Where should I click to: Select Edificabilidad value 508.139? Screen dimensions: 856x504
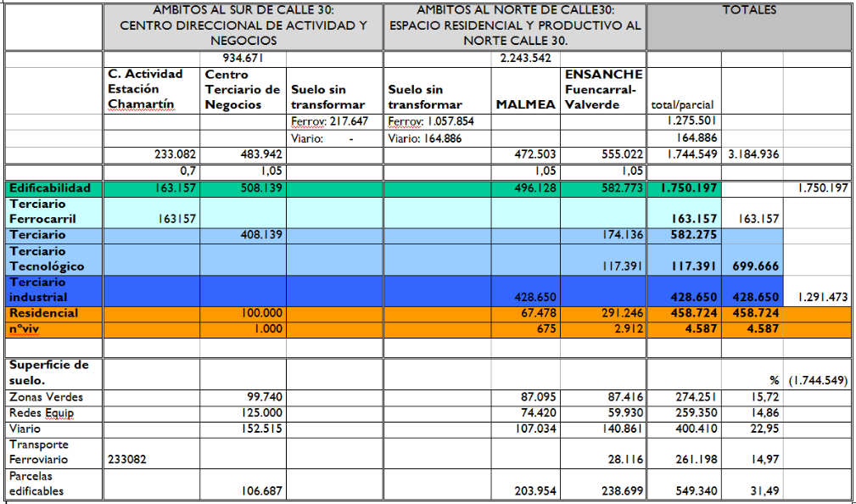[x=261, y=189]
